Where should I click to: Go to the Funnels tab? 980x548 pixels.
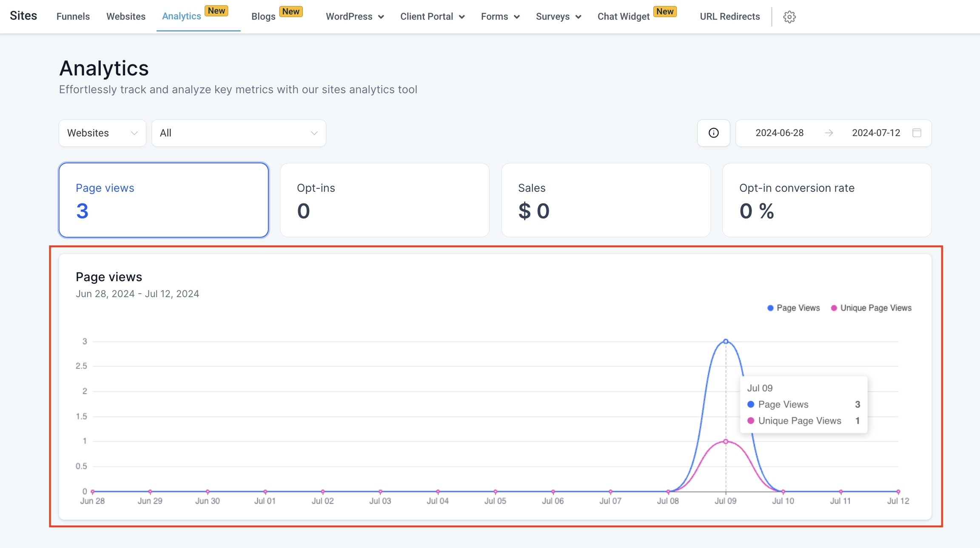point(73,17)
